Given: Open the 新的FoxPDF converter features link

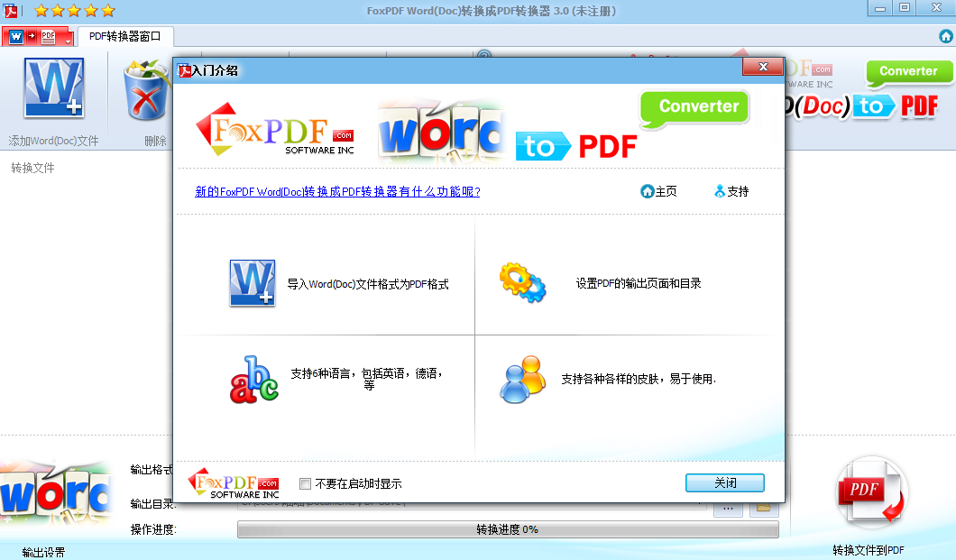Looking at the screenshot, I should [337, 191].
